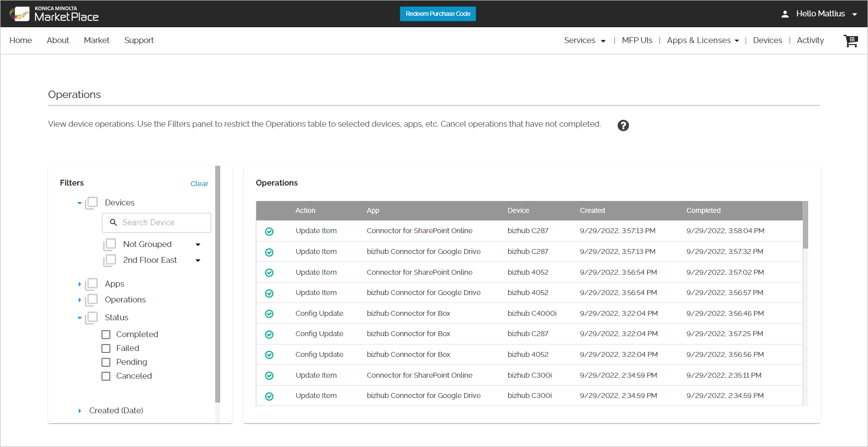Enable the Canceled status filter

106,376
